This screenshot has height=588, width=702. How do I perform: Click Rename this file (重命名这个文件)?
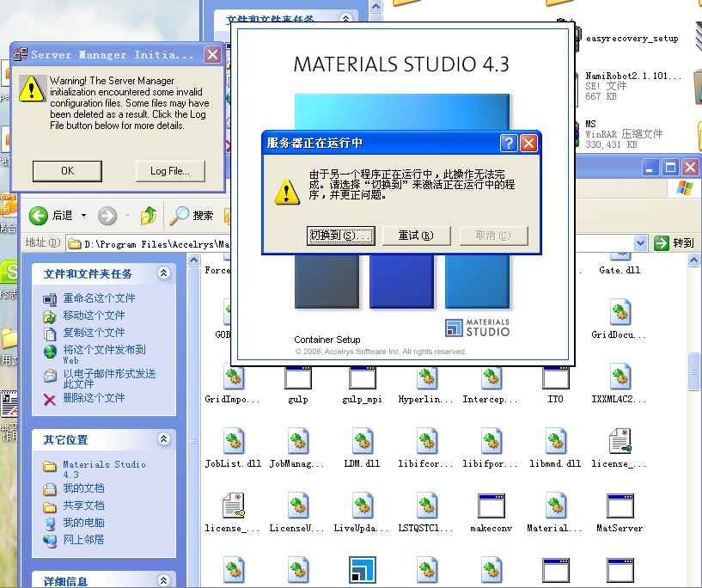(x=99, y=298)
